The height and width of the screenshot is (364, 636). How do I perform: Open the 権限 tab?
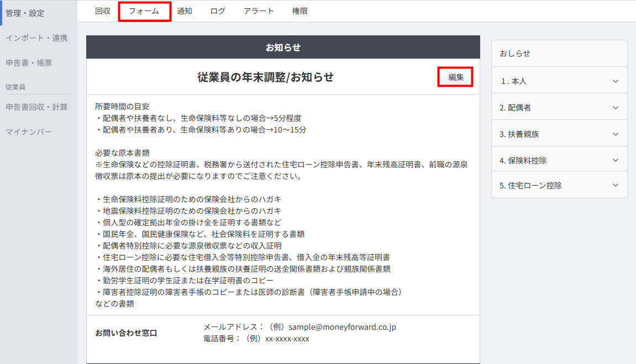(299, 12)
